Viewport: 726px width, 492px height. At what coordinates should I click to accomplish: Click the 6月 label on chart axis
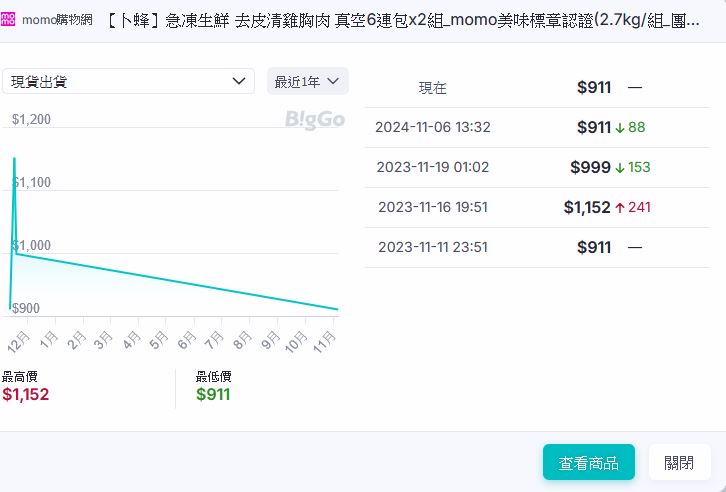tap(186, 341)
